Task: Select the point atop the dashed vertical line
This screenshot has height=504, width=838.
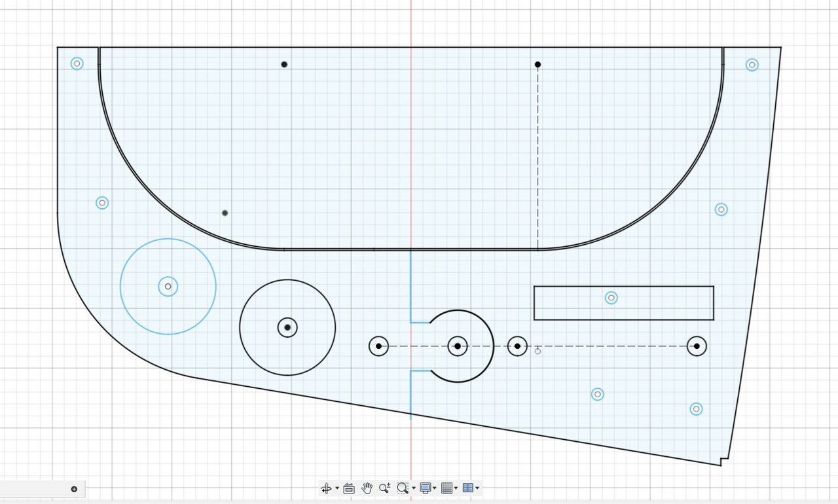Action: 537,64
